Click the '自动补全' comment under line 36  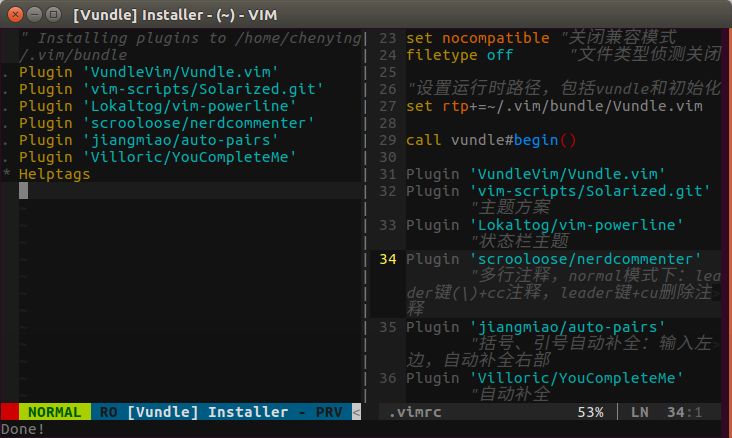[510, 395]
